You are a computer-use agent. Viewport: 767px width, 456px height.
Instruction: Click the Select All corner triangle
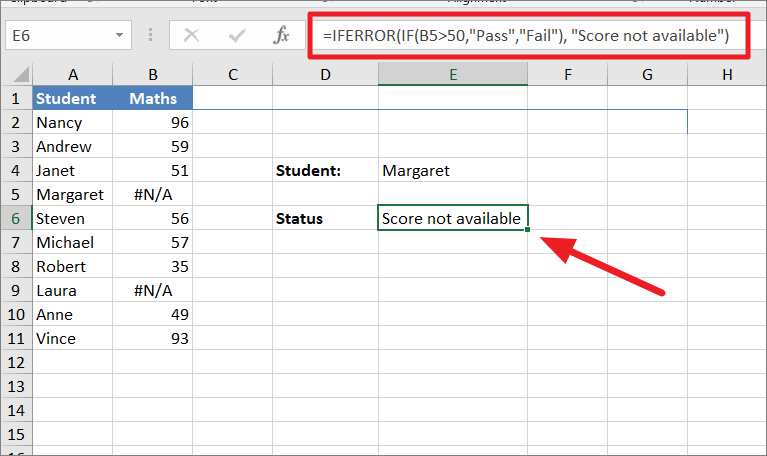[x=21, y=75]
